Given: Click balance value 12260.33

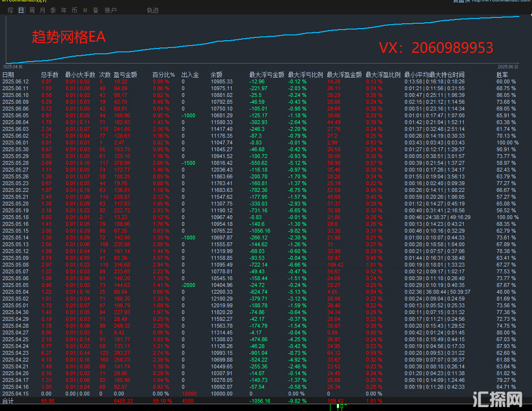Looking at the screenshot, I should pos(222,292).
